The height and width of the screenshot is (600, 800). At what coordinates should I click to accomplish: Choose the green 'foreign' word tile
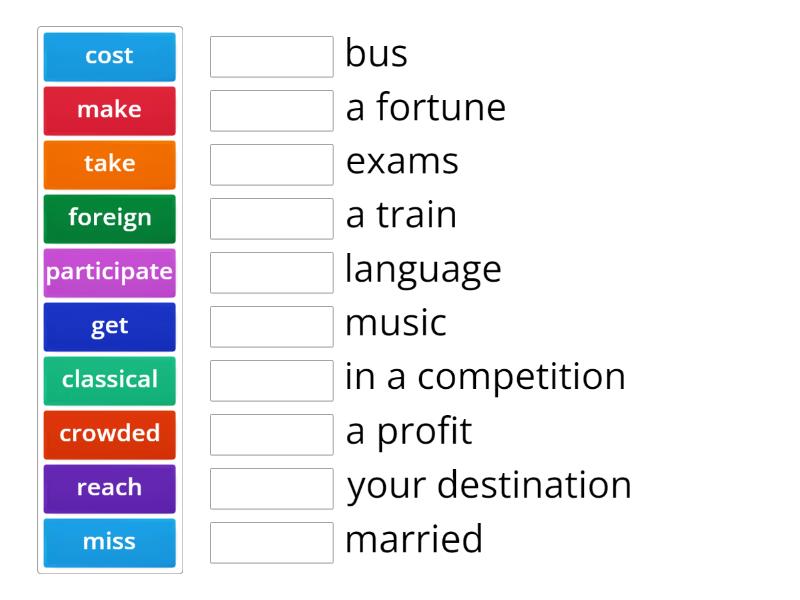point(110,219)
